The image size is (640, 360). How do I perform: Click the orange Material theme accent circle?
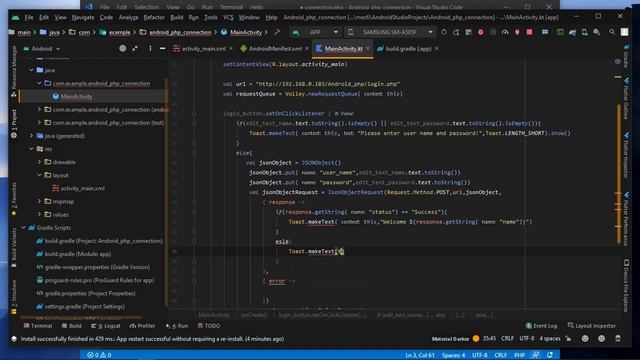476,339
